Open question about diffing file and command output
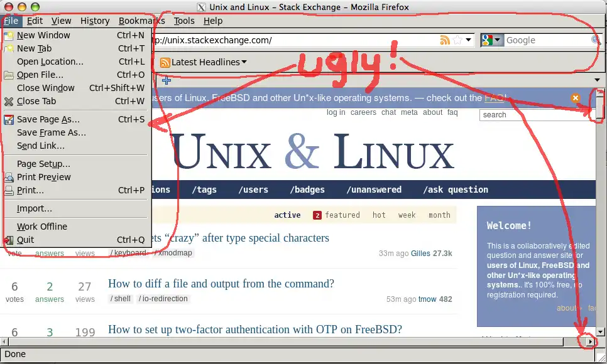The height and width of the screenshot is (364, 607). (221, 284)
